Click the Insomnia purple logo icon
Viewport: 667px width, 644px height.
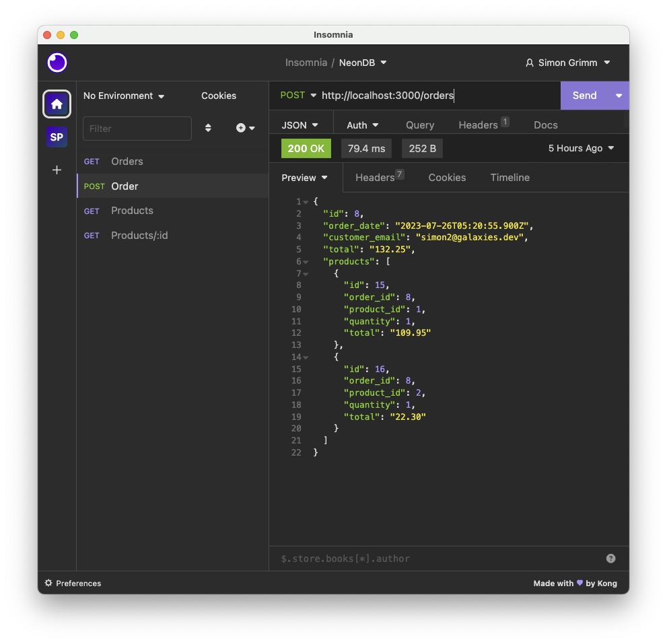pos(57,63)
